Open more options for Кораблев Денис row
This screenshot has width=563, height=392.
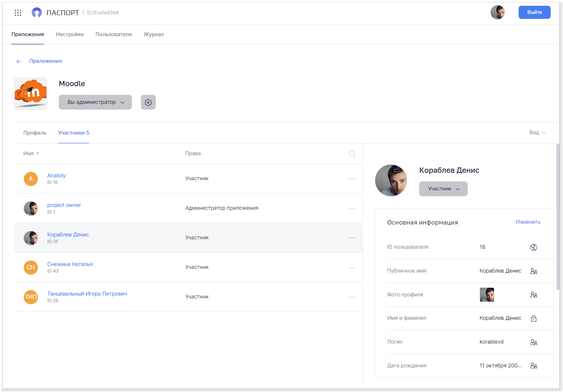(352, 238)
